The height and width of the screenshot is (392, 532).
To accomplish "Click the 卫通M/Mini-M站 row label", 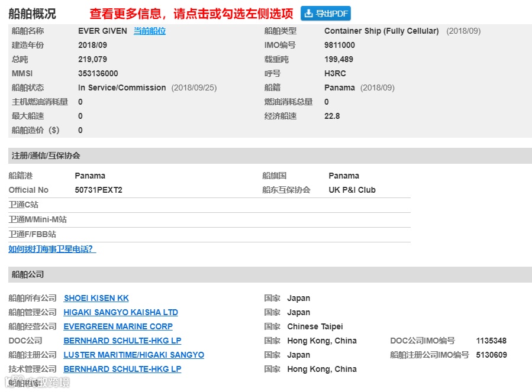I will [x=38, y=220].
